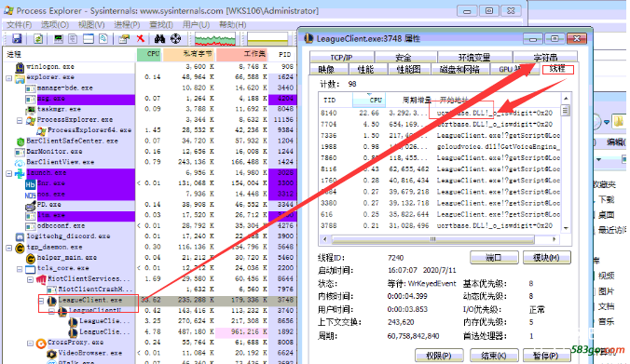Click the BarClientView.exe icon
Screen dimensions: 630x364
click(20, 163)
